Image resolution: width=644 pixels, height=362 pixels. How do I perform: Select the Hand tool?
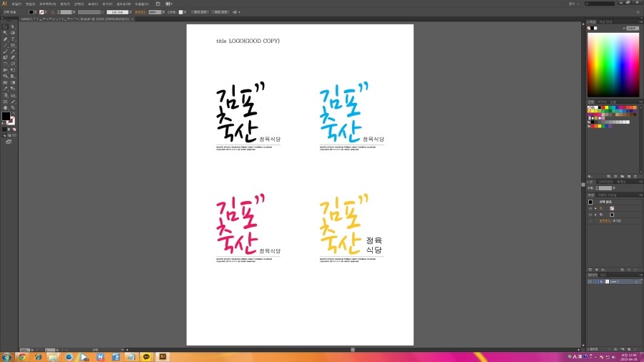[5, 107]
